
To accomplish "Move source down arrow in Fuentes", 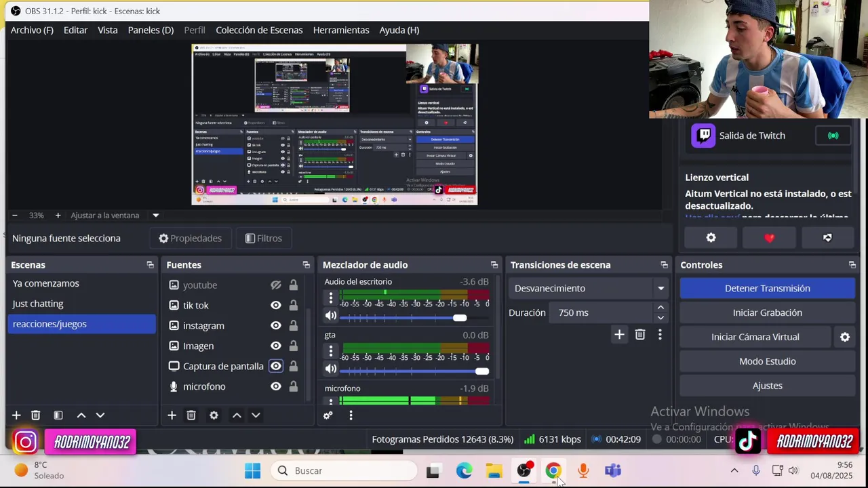I will pyautogui.click(x=256, y=415).
